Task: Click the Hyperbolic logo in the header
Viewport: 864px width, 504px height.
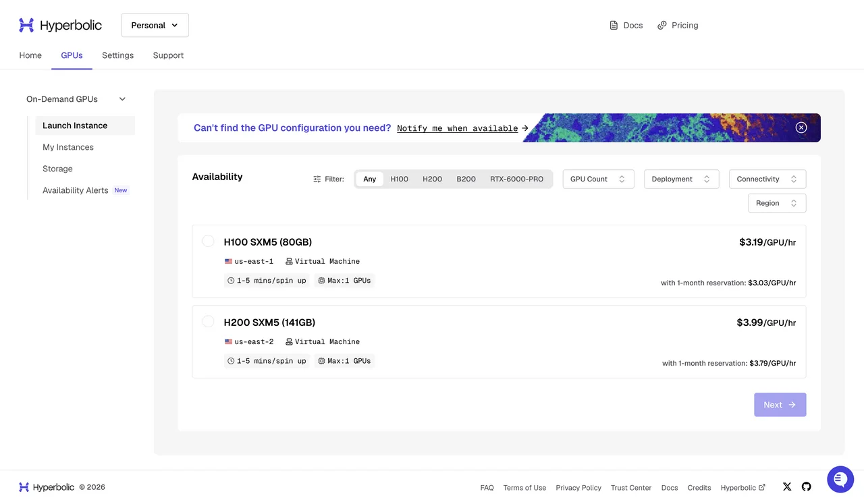Action: click(60, 26)
